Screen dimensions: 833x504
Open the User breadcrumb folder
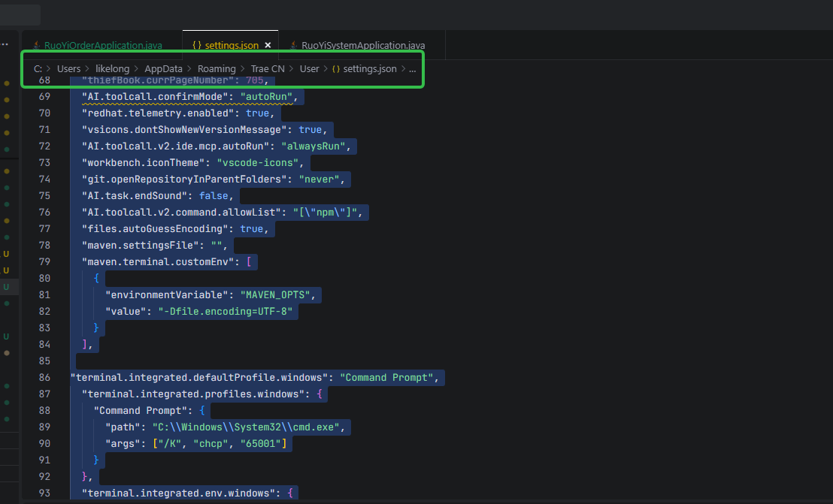[309, 69]
